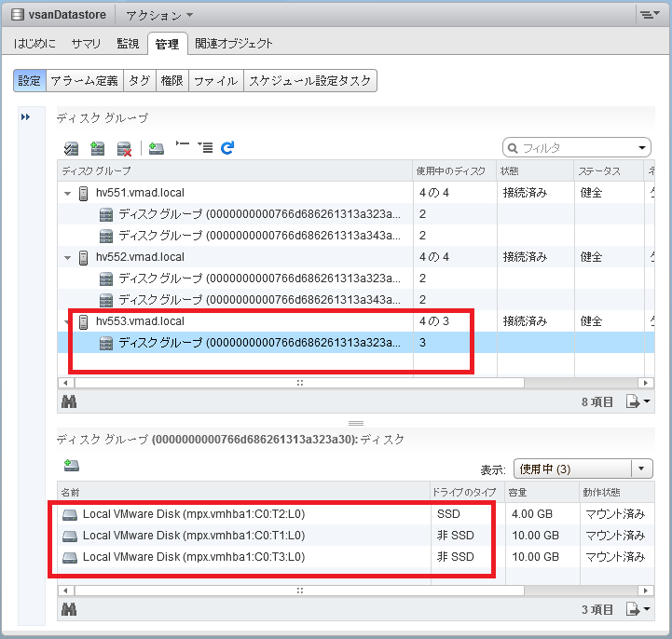Expand the collapsed side navigation panel arrows
The width and height of the screenshot is (672, 639).
[x=26, y=117]
